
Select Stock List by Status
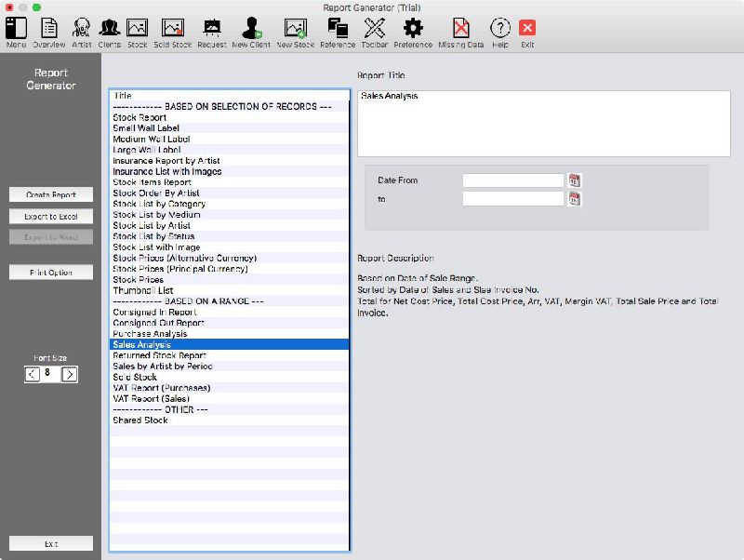click(x=229, y=236)
